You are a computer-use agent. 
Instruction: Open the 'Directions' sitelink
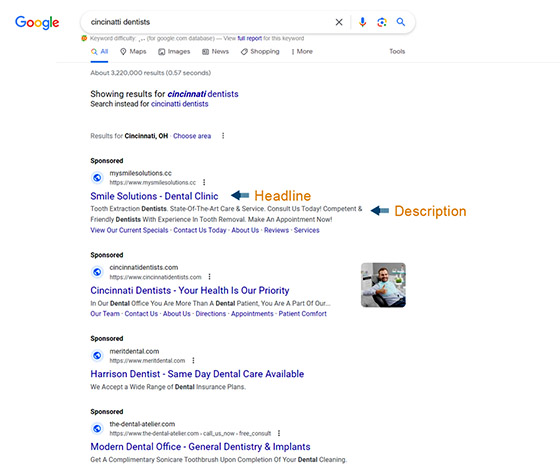211,314
